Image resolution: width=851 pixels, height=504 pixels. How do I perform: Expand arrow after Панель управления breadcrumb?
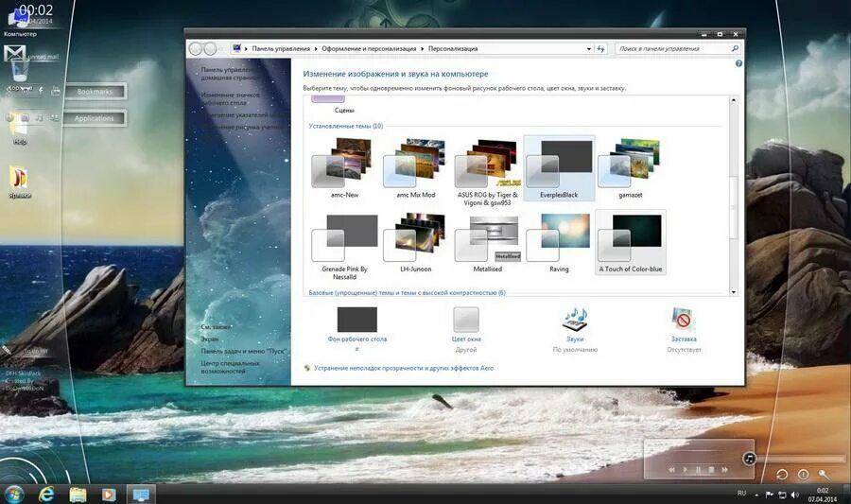[x=316, y=49]
